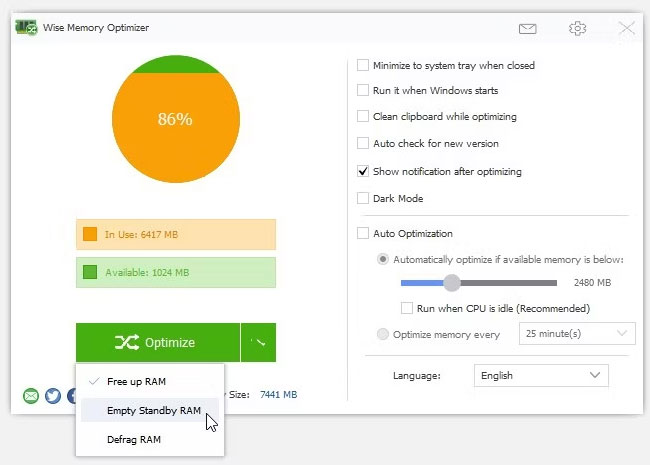Click the available memory threshold slider handle
Image resolution: width=650 pixels, height=465 pixels.
point(452,283)
